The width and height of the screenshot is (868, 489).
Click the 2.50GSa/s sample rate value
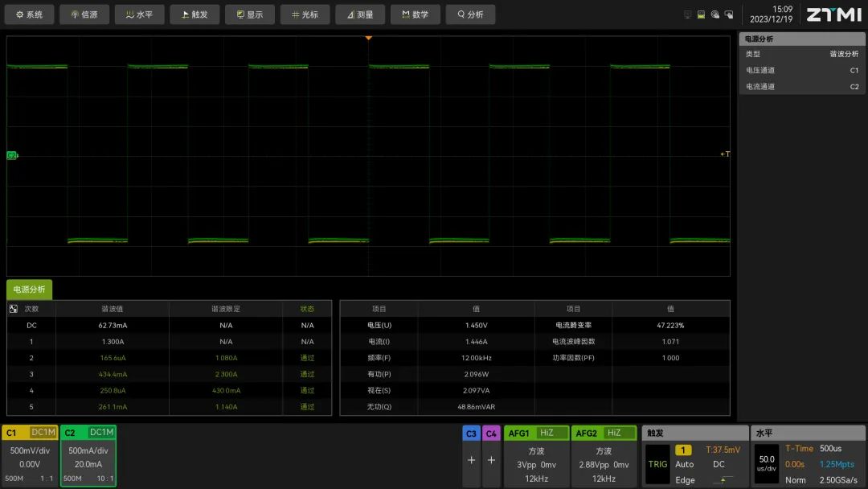pos(838,479)
